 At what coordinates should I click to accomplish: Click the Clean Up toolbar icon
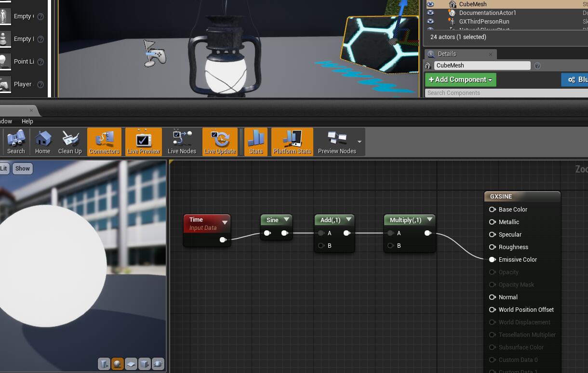pyautogui.click(x=70, y=142)
